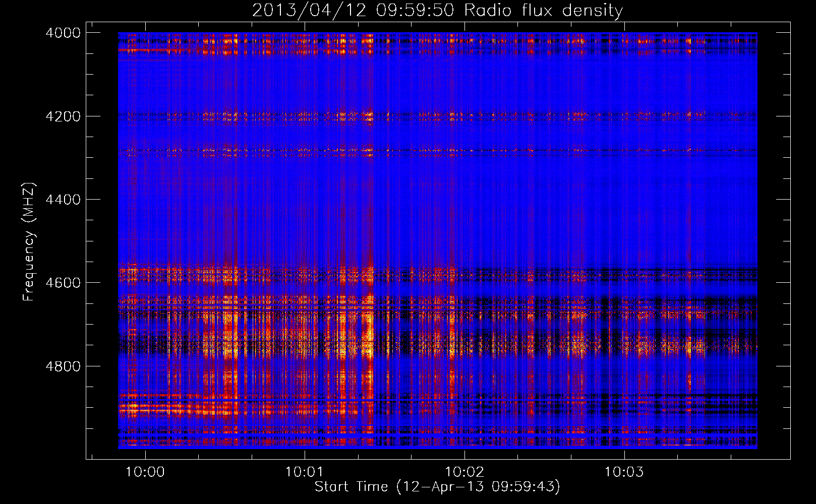Click the "Start Time (12-Apr-13 09:59:43)" axis label
Screen dimensions: 816x504
[x=437, y=487]
